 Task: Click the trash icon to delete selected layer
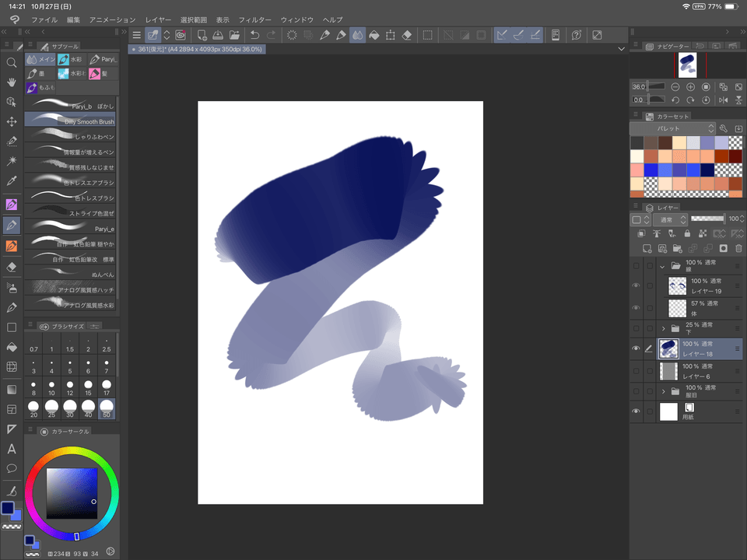click(738, 248)
